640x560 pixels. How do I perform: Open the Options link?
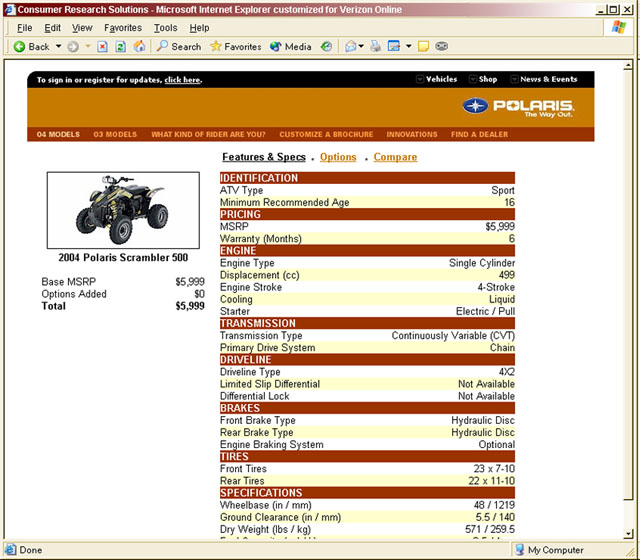[338, 157]
